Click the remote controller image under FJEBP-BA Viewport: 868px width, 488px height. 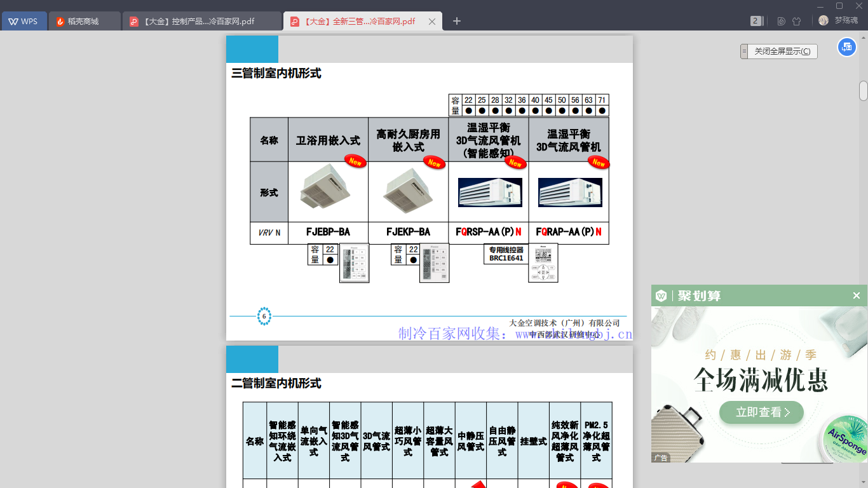[354, 263]
